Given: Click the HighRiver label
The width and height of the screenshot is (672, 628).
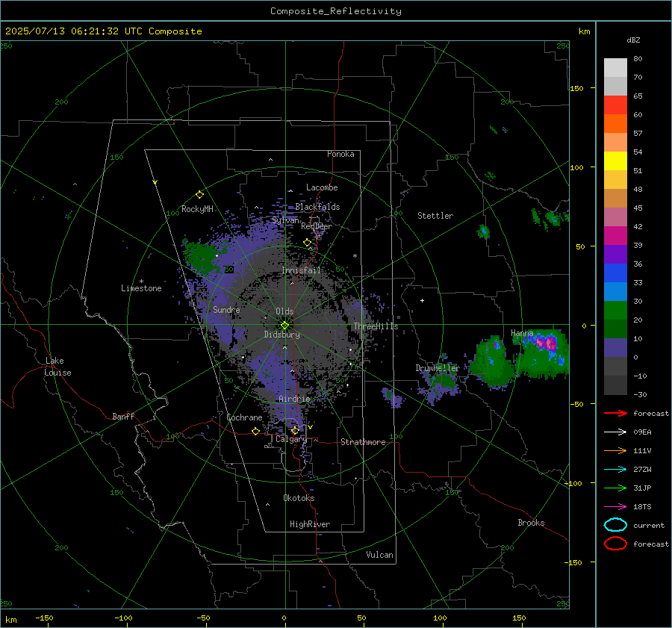Looking at the screenshot, I should (x=310, y=525).
